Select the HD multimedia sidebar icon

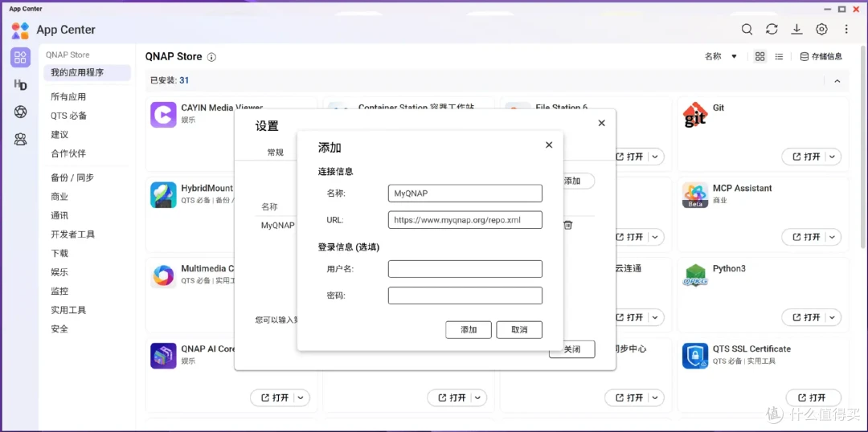(x=20, y=84)
